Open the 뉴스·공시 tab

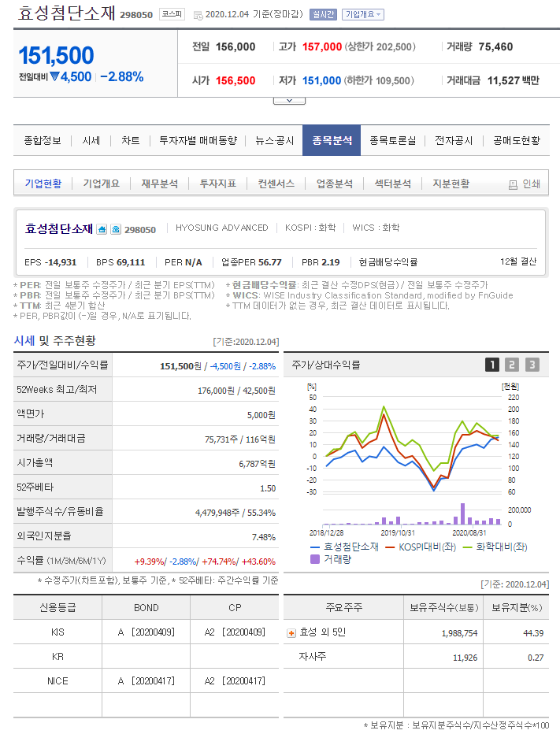[274, 140]
